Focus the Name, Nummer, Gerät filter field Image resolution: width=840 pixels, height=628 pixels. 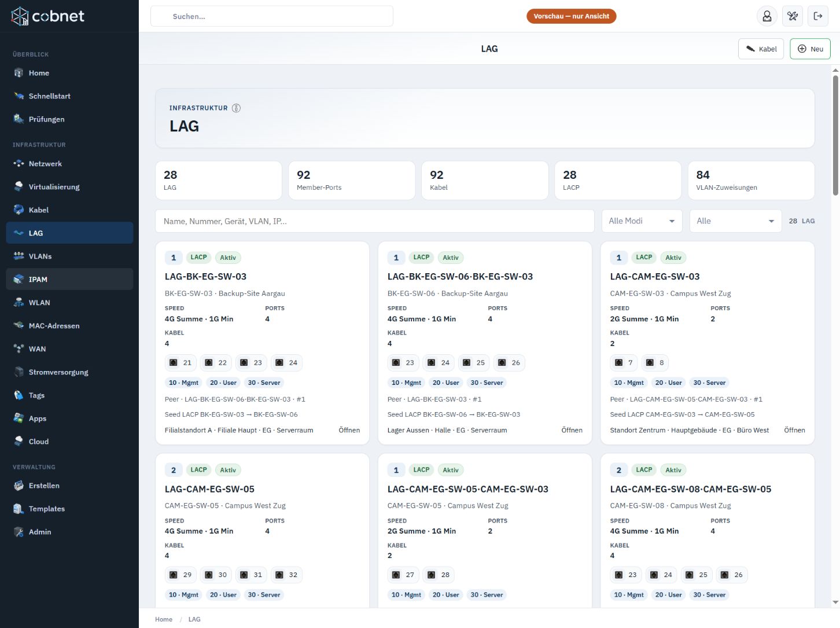[375, 221]
